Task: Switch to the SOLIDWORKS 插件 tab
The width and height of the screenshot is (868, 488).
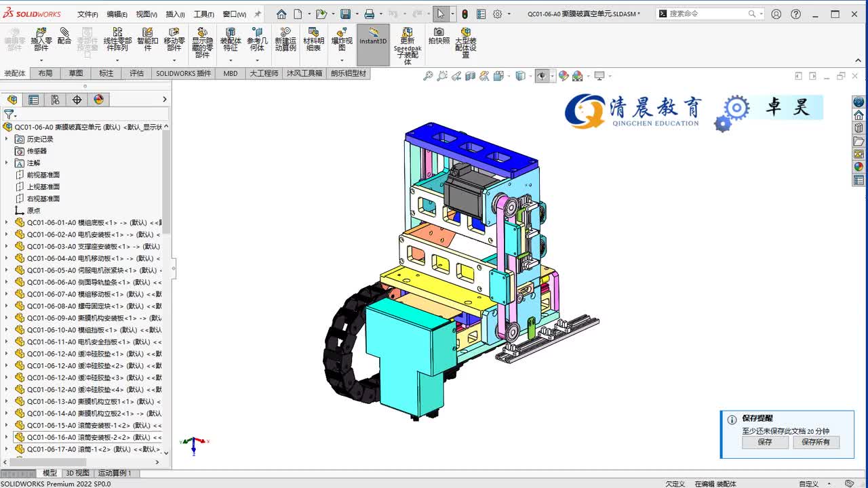Action: coord(184,73)
